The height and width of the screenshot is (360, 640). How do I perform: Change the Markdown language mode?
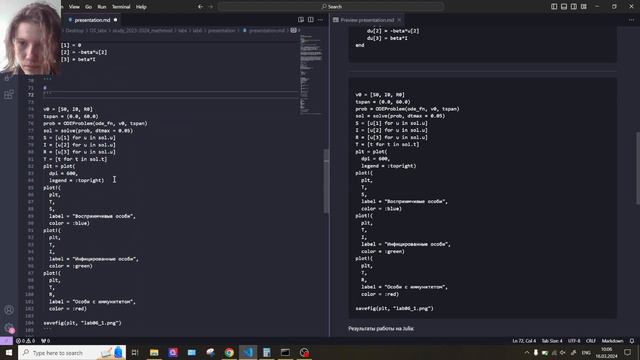pyautogui.click(x=612, y=341)
